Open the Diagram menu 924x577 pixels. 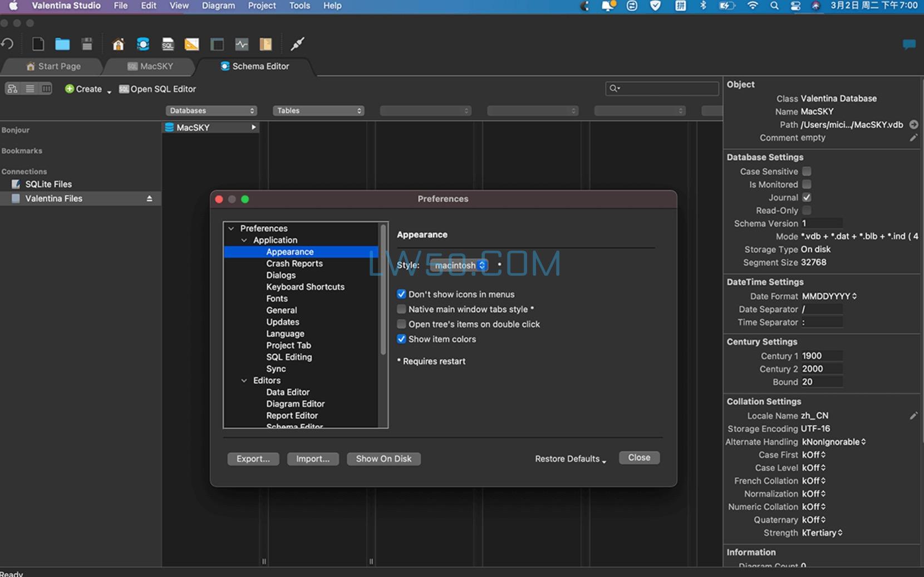point(218,6)
